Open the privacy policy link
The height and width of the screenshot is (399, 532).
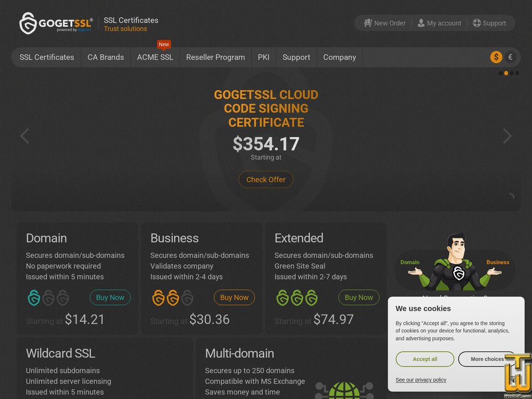pyautogui.click(x=421, y=380)
